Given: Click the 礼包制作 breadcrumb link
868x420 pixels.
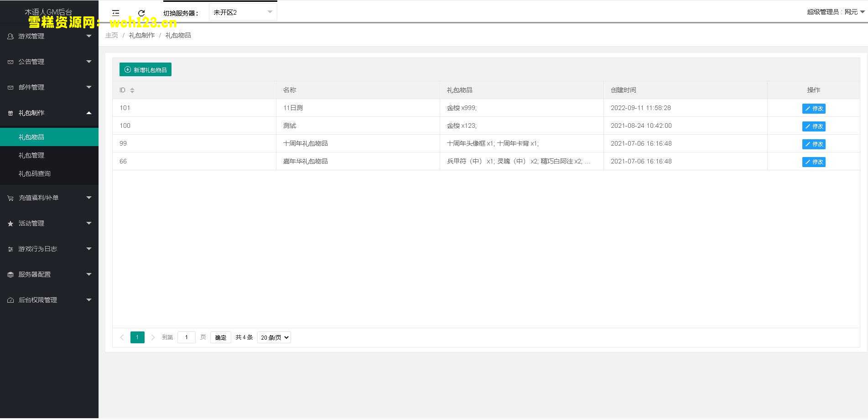Looking at the screenshot, I should coord(142,35).
